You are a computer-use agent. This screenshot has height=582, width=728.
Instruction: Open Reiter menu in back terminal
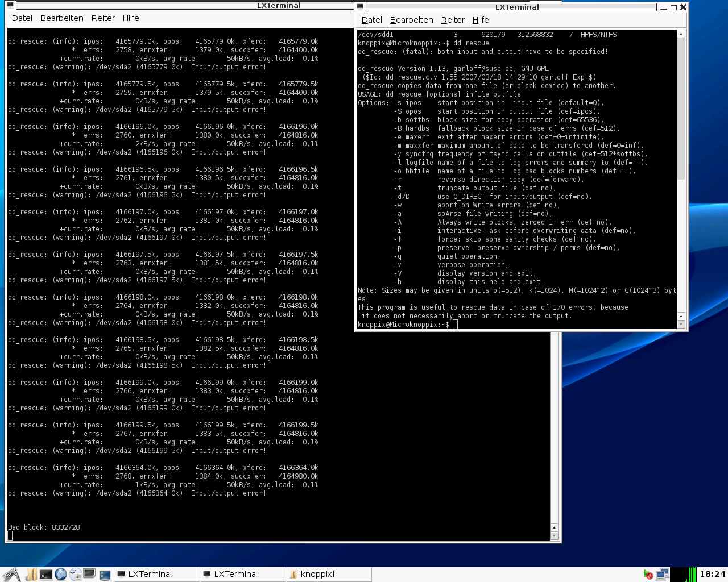(x=103, y=18)
